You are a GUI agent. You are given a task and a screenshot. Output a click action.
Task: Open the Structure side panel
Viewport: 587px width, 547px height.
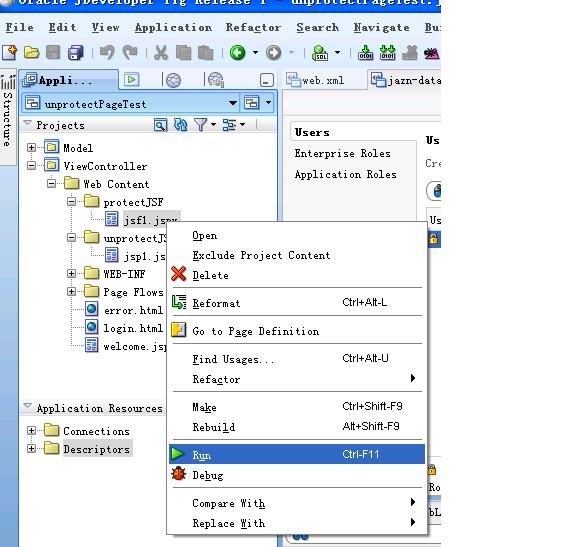[x=7, y=117]
